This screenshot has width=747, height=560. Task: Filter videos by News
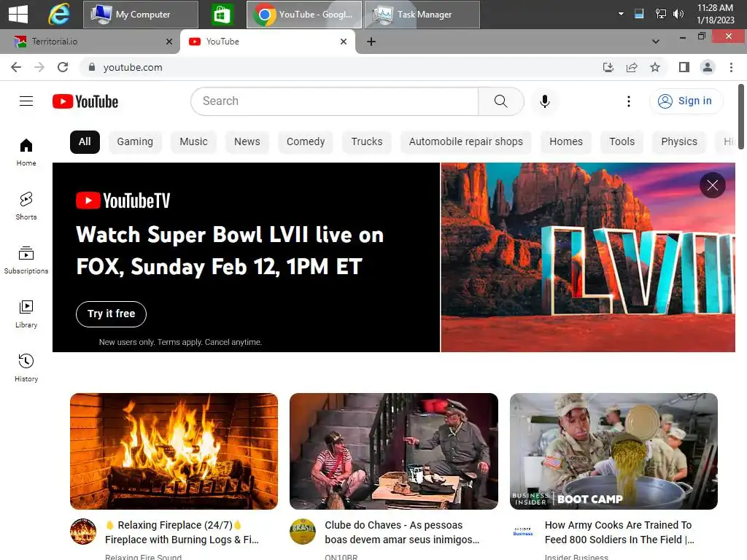point(247,142)
